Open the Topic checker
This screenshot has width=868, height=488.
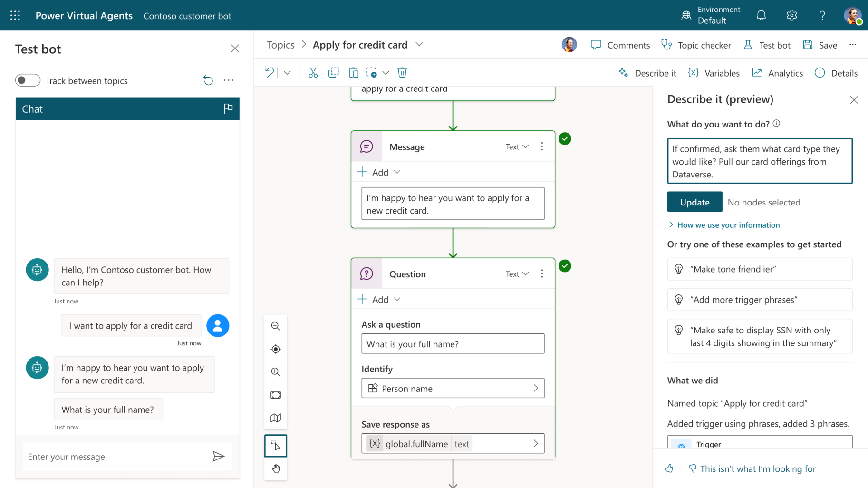[x=697, y=45]
